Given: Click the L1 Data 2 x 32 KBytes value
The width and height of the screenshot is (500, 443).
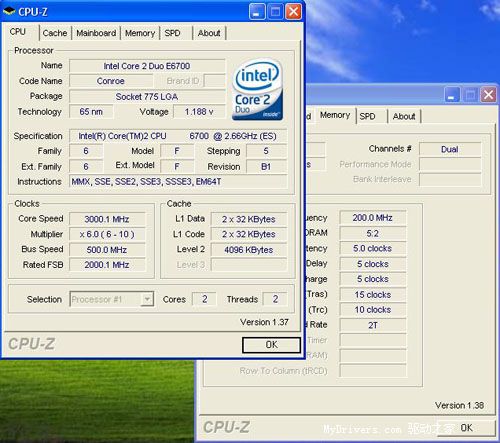Looking at the screenshot, I should click(x=249, y=219).
